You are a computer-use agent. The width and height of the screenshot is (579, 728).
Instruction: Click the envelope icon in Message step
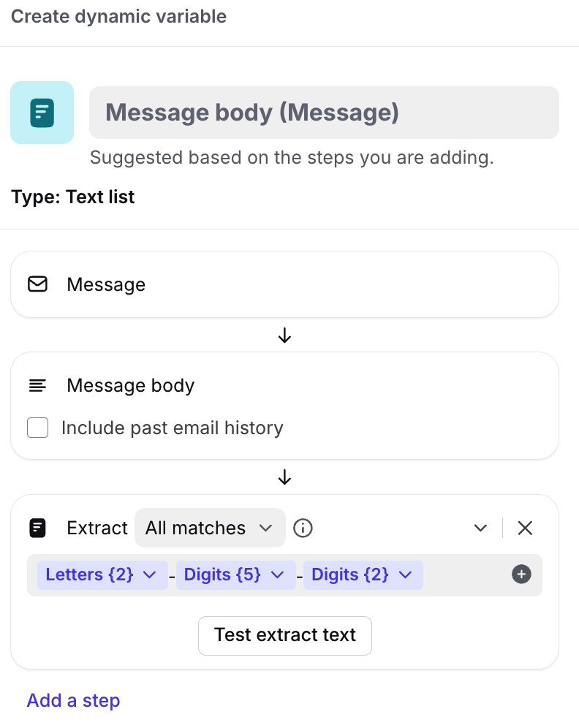pyautogui.click(x=37, y=284)
